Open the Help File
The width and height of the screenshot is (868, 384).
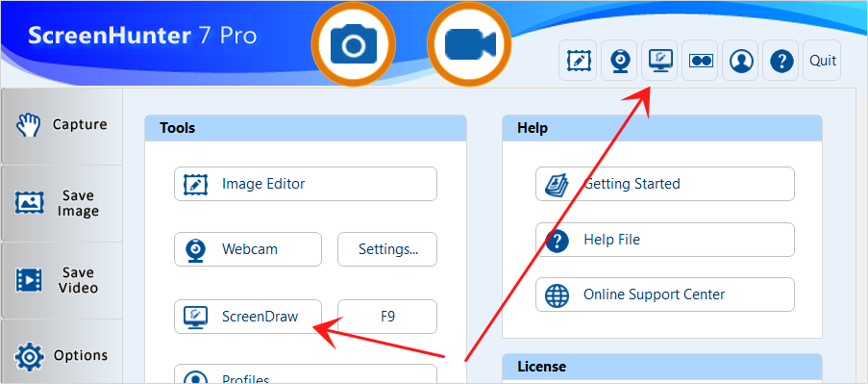point(665,240)
